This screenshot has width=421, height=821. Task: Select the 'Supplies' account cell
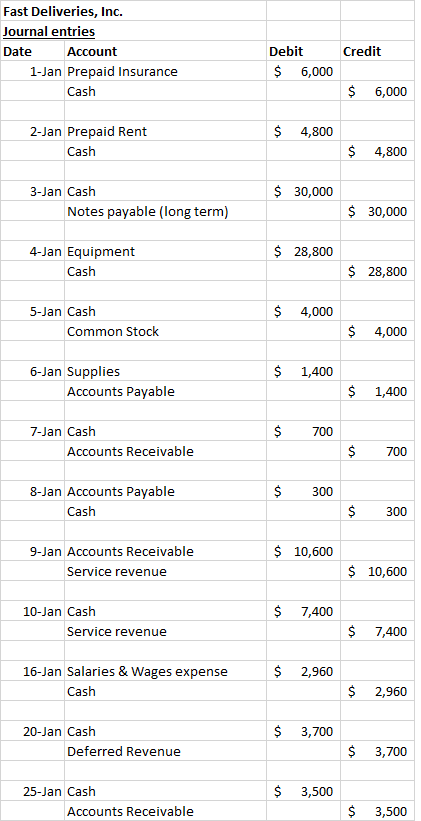click(x=165, y=371)
